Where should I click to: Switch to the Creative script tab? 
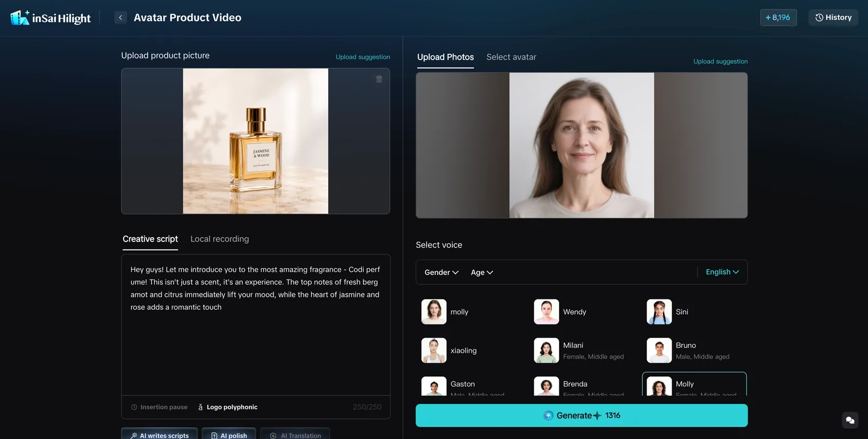coord(150,239)
